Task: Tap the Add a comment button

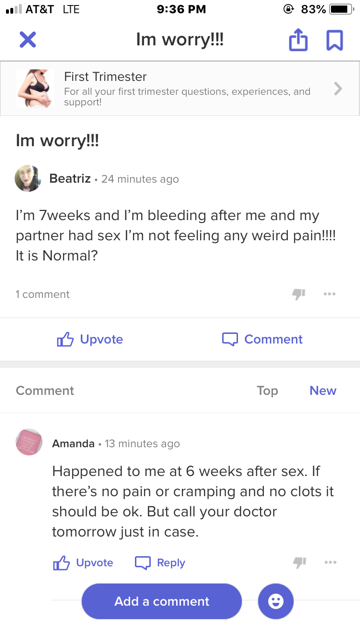Action: pyautogui.click(x=162, y=601)
